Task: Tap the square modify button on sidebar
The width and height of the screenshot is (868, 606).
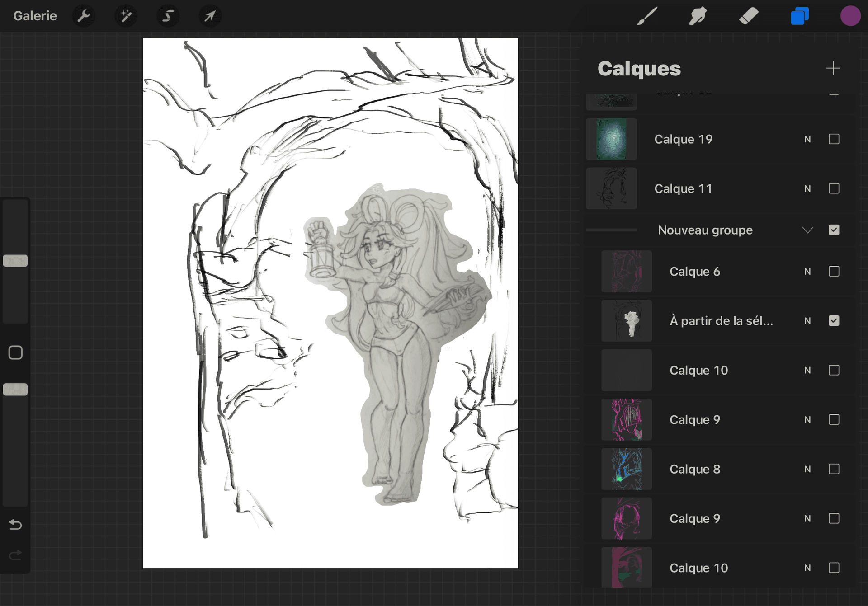Action: click(15, 352)
